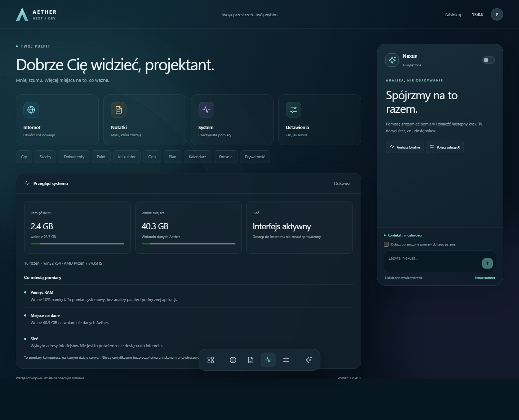Open the Kalendarz shortcut
The image size is (519, 420).
[198, 157]
